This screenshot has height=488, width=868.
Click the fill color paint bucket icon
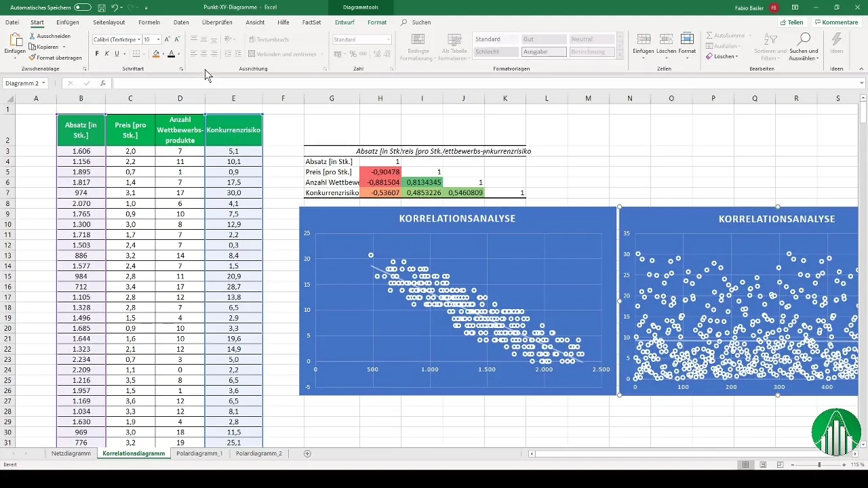[x=156, y=54]
